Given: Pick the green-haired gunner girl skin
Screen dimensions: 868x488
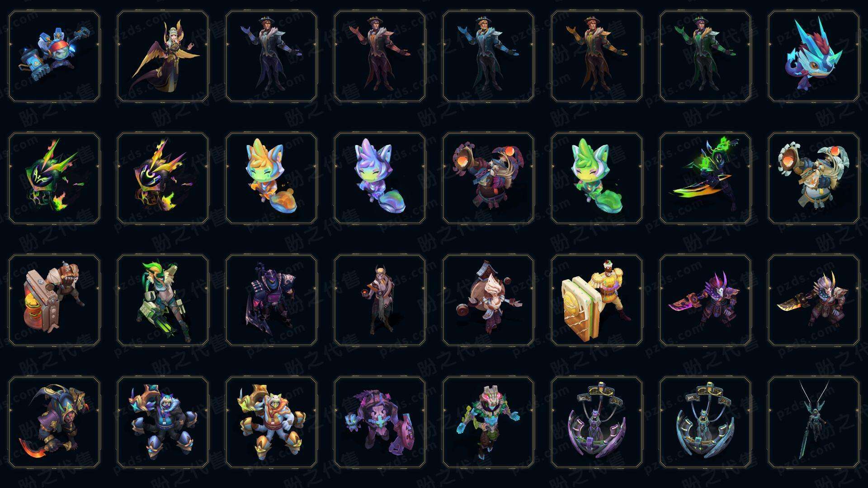Looking at the screenshot, I should 163,300.
